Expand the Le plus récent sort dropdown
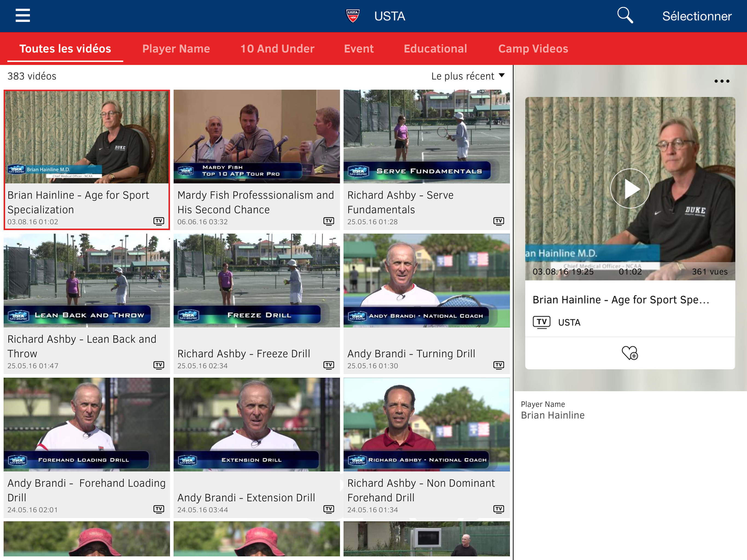 (468, 76)
